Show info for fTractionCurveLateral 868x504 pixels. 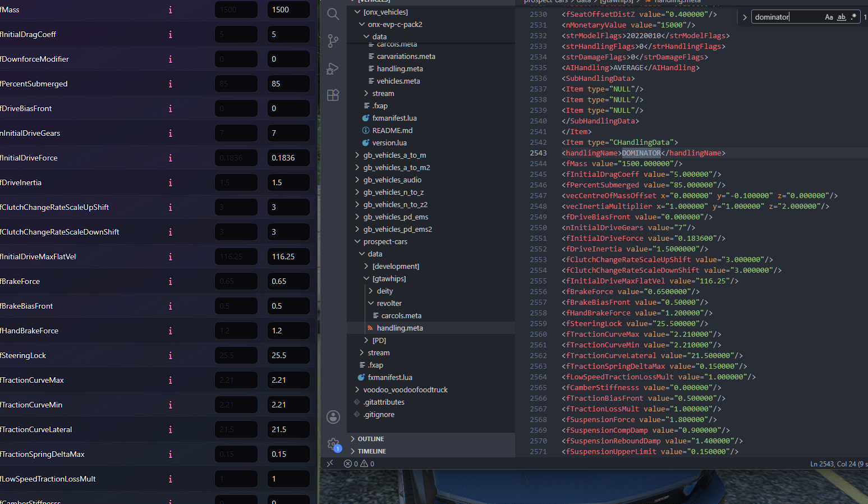point(171,429)
